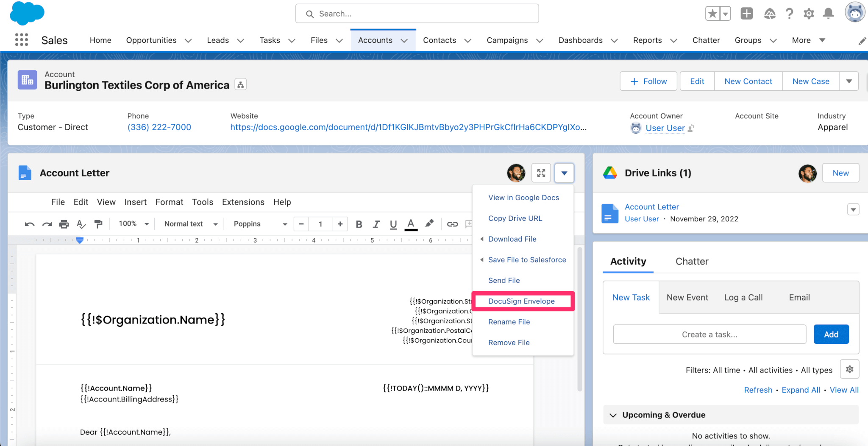Click the global Search box
Viewport: 868px width, 446px height.
pyautogui.click(x=417, y=14)
